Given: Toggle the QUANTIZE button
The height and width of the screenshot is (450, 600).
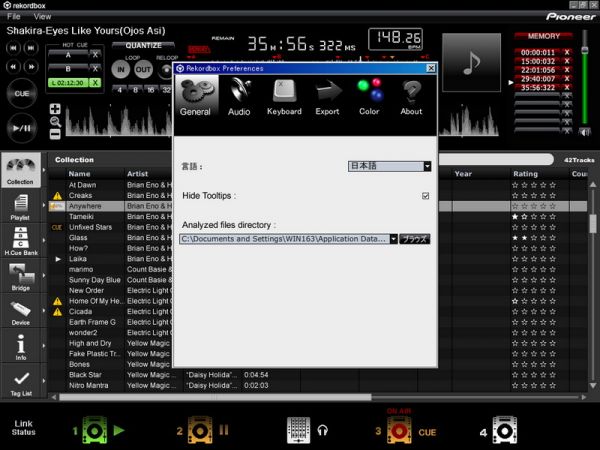Looking at the screenshot, I should coord(143,46).
